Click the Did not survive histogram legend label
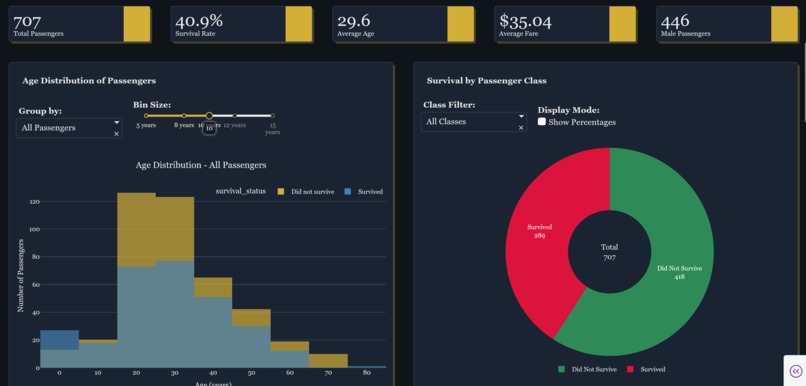Screen dimensions: 806x386 click(x=313, y=192)
